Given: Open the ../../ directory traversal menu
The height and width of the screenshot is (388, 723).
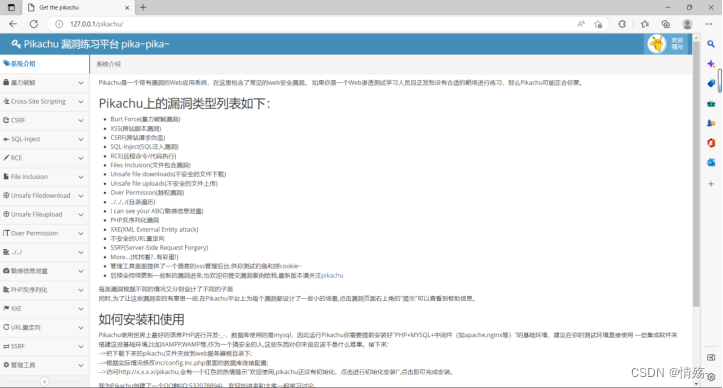Looking at the screenshot, I should tap(44, 252).
